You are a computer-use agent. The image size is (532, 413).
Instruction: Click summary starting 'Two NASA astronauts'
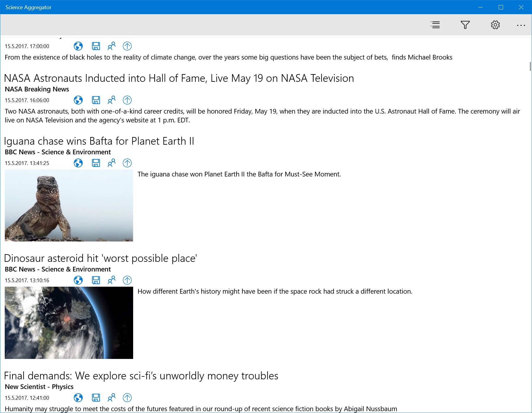262,116
